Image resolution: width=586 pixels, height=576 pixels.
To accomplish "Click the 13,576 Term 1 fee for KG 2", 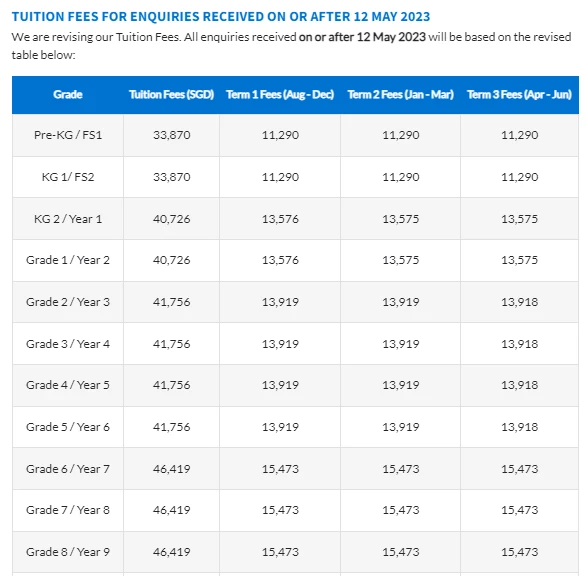I will point(280,219).
